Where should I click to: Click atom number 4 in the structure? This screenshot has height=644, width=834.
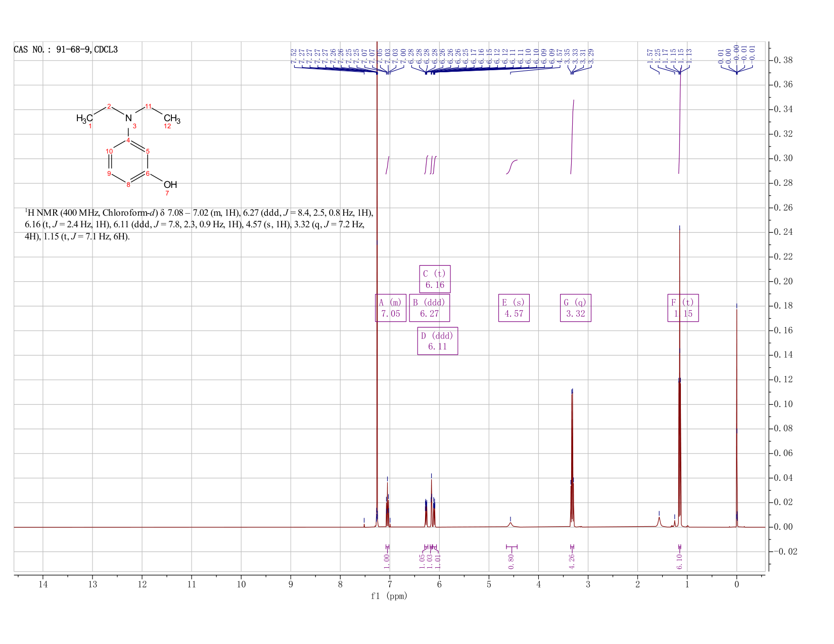point(128,139)
